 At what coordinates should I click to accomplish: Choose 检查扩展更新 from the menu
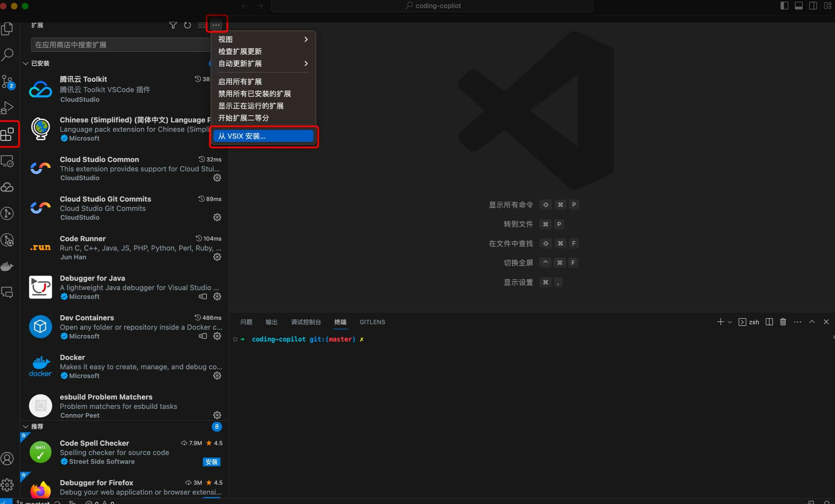point(240,51)
